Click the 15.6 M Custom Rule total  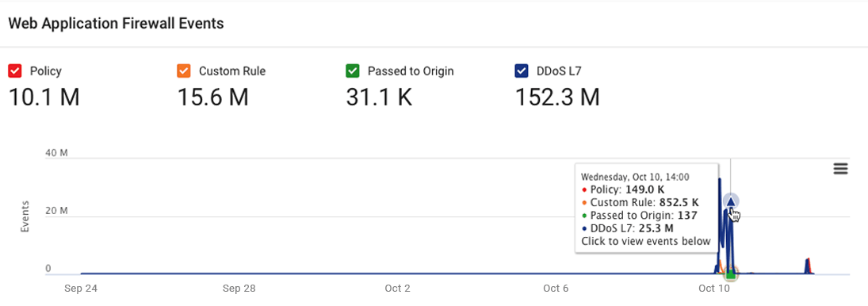212,98
